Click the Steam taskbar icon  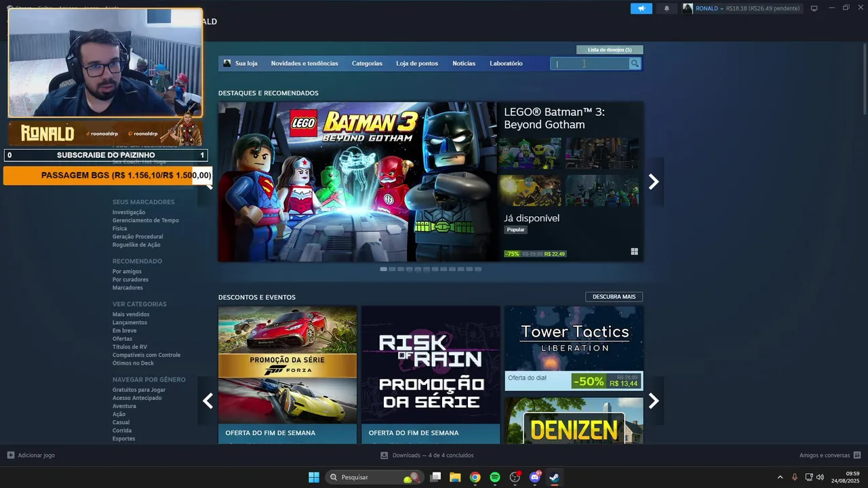tap(554, 477)
